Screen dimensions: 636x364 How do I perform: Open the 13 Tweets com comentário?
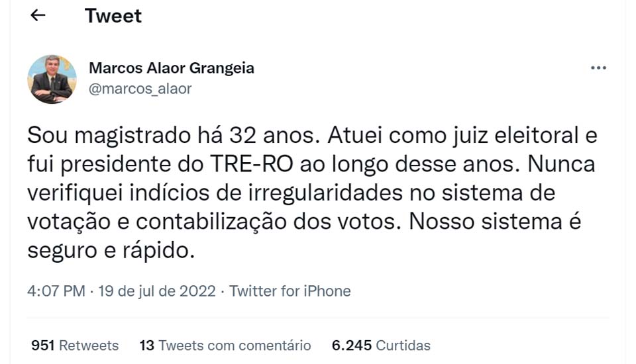tap(225, 345)
